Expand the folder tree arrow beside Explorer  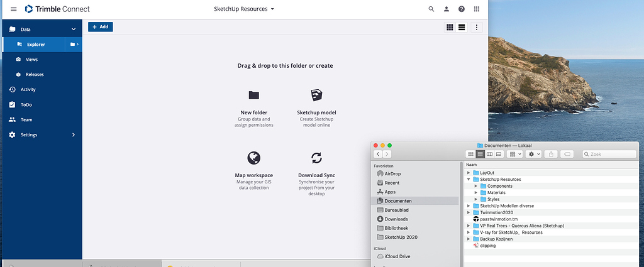74,45
